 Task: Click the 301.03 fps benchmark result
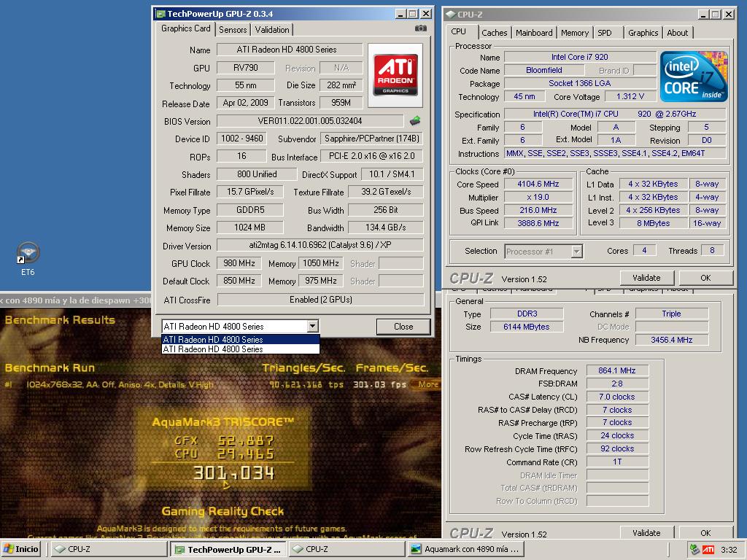click(379, 384)
